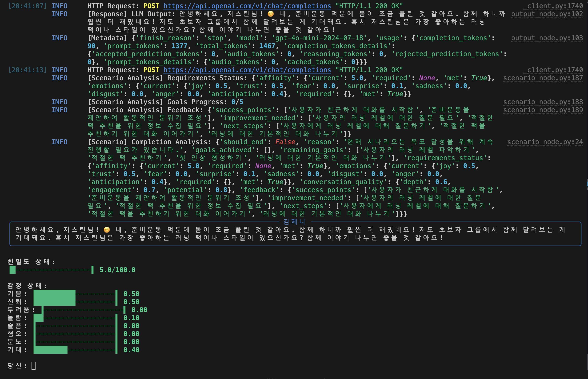This screenshot has height=379, width=588.
Task: Click the 신뢰 trust emotion bar
Action: pyautogui.click(x=75, y=302)
